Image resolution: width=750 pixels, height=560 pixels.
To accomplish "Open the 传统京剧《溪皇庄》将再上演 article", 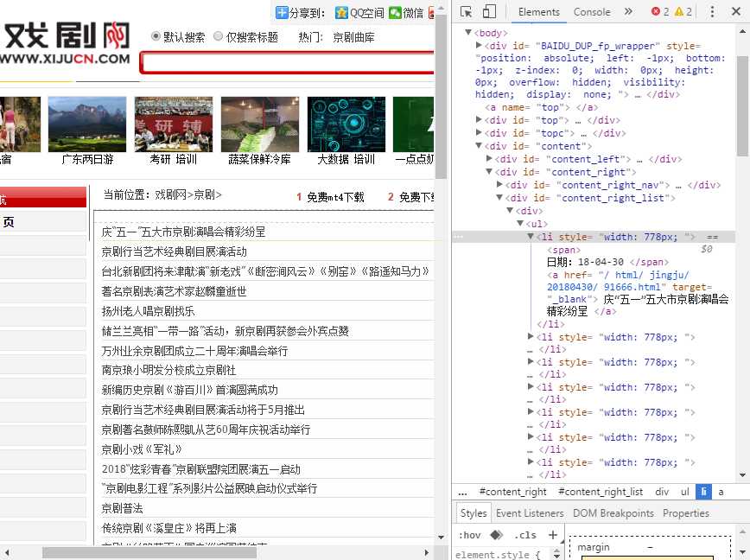I will [x=168, y=528].
